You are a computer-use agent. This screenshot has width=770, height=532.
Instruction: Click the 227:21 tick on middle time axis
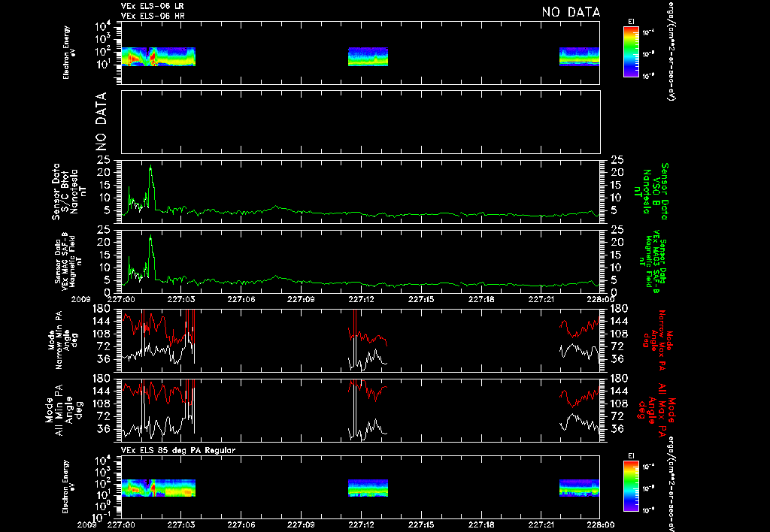pyautogui.click(x=541, y=299)
